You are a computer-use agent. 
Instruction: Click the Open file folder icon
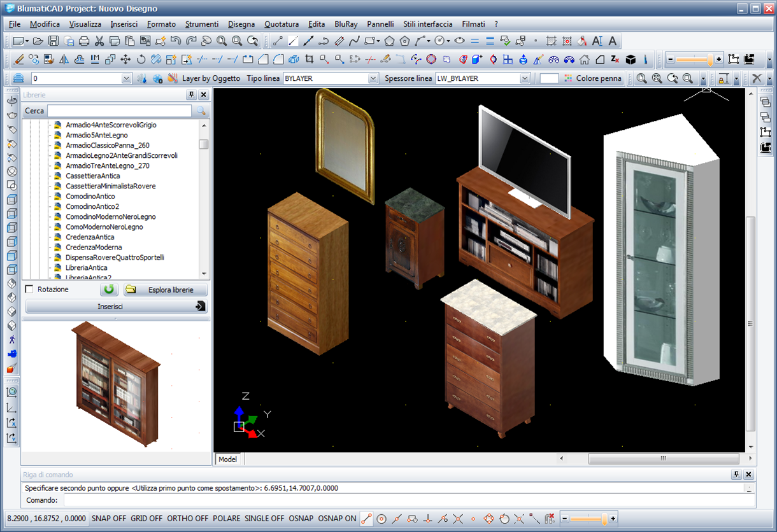(x=38, y=41)
